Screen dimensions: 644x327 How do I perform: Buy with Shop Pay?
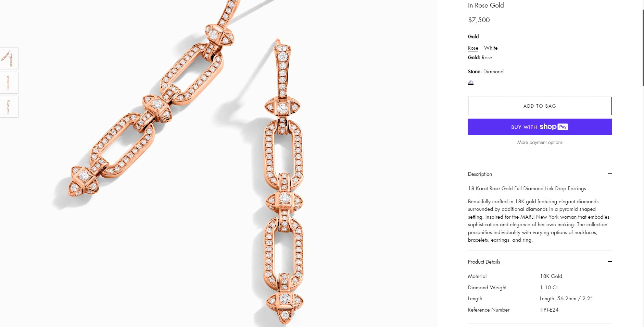click(x=540, y=127)
